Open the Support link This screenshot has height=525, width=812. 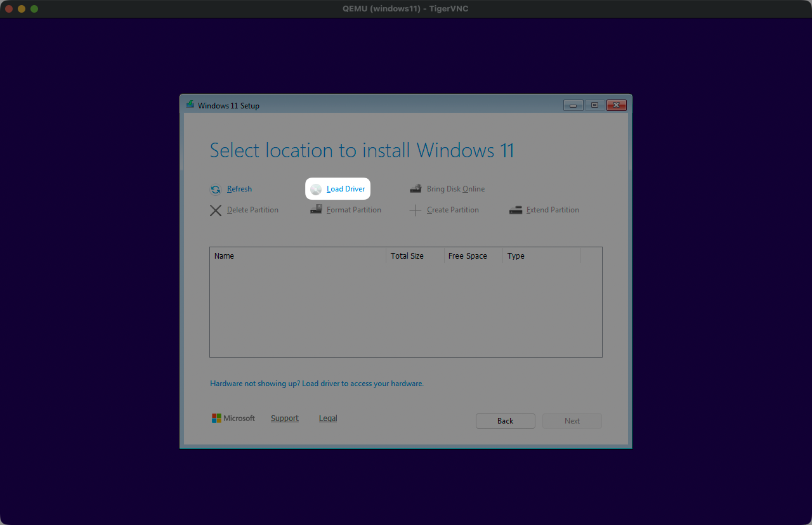[284, 418]
